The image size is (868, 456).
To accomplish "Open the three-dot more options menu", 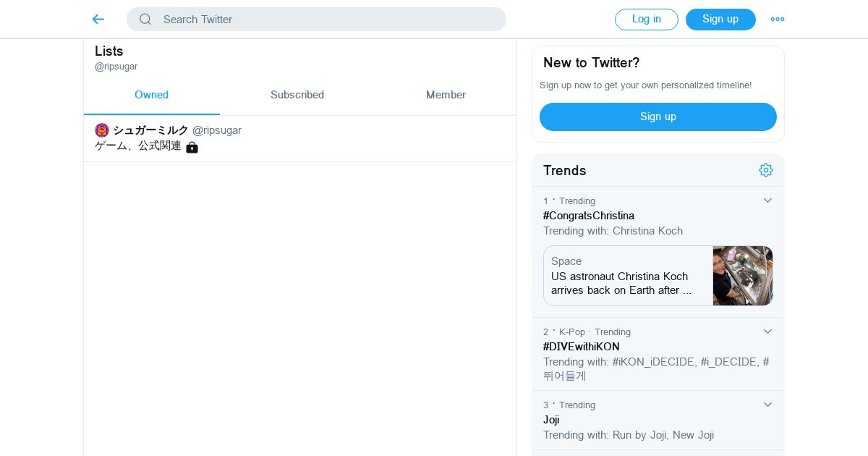I will pyautogui.click(x=777, y=20).
